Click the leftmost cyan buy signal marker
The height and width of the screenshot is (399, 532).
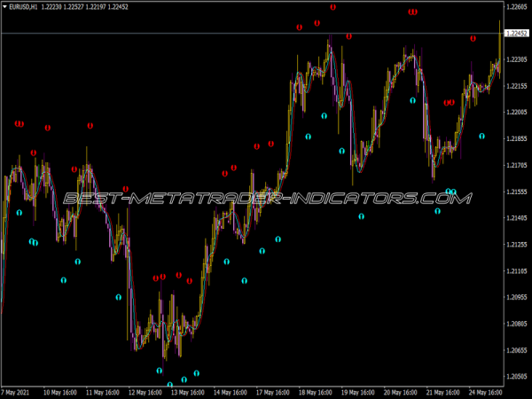click(19, 213)
